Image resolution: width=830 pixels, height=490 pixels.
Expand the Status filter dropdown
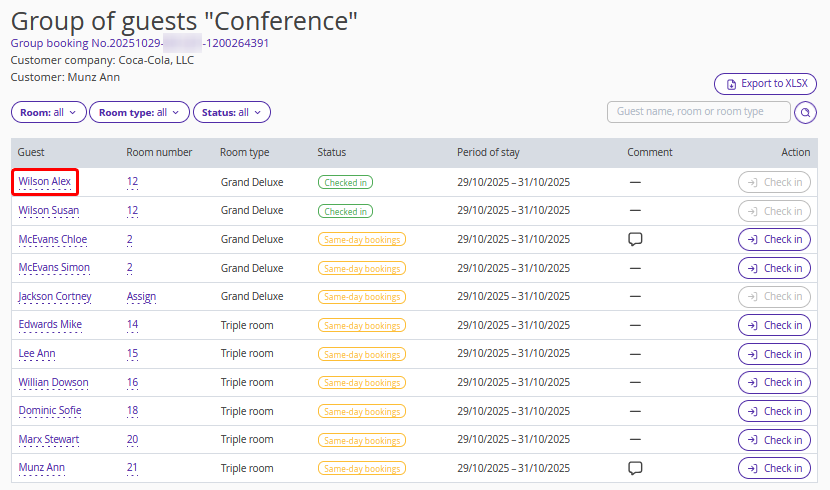231,113
